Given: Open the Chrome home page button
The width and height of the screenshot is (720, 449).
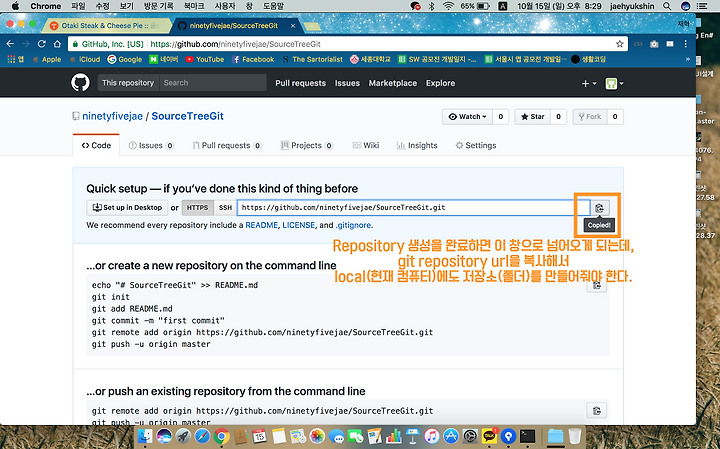Looking at the screenshot, I should click(57, 44).
